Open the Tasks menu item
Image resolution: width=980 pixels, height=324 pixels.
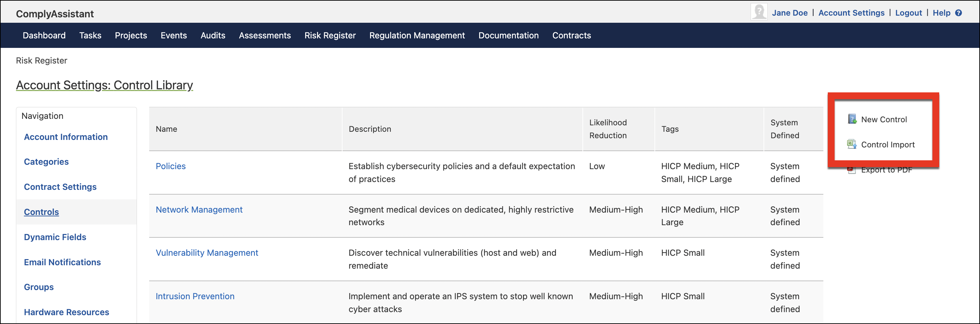90,35
